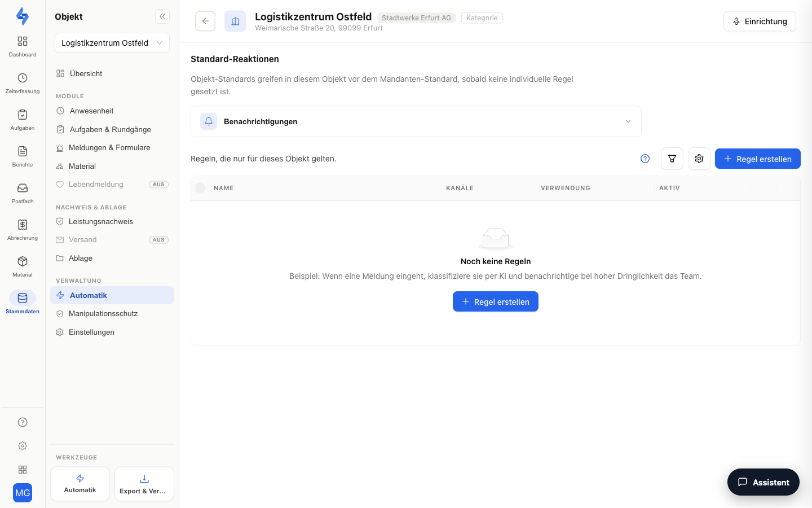Screen dimensions: 812x508
Task: Open the Versand entry
Action: pos(112,239)
